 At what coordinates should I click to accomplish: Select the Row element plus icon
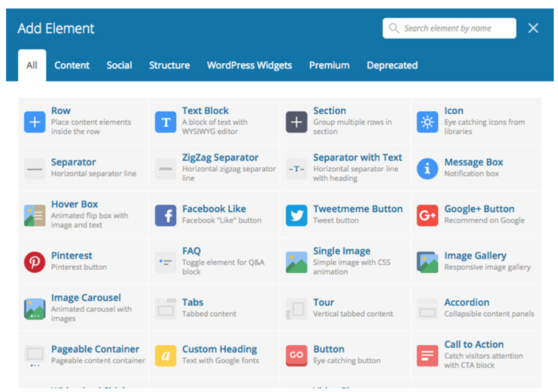tap(35, 122)
